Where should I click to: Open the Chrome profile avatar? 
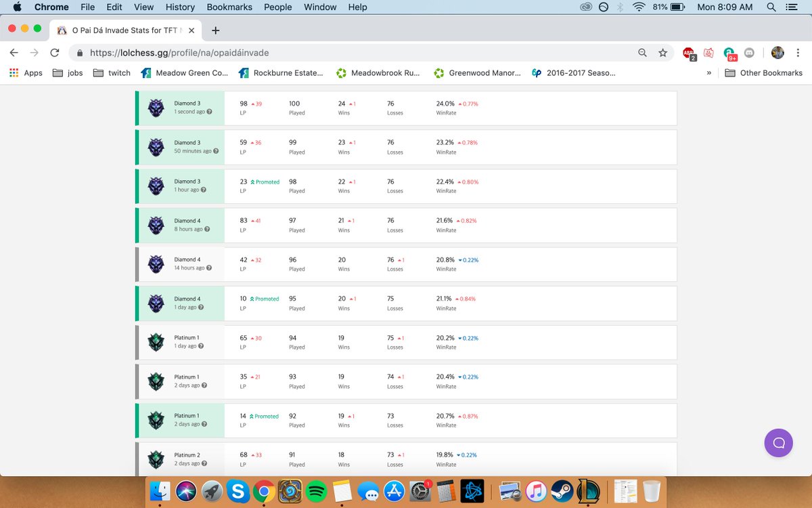pyautogui.click(x=777, y=53)
